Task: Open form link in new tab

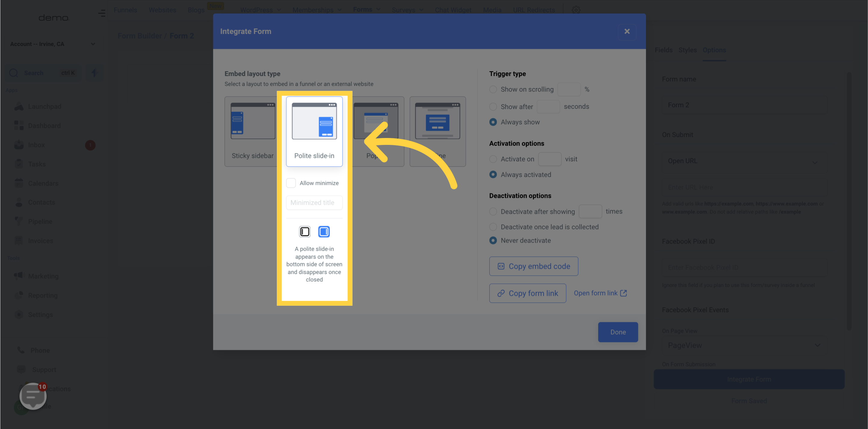Action: (601, 293)
